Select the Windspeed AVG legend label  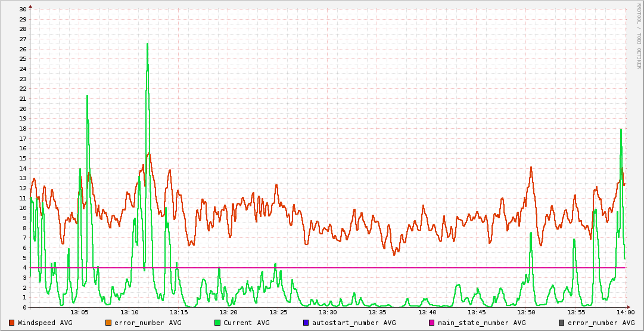pyautogui.click(x=45, y=323)
